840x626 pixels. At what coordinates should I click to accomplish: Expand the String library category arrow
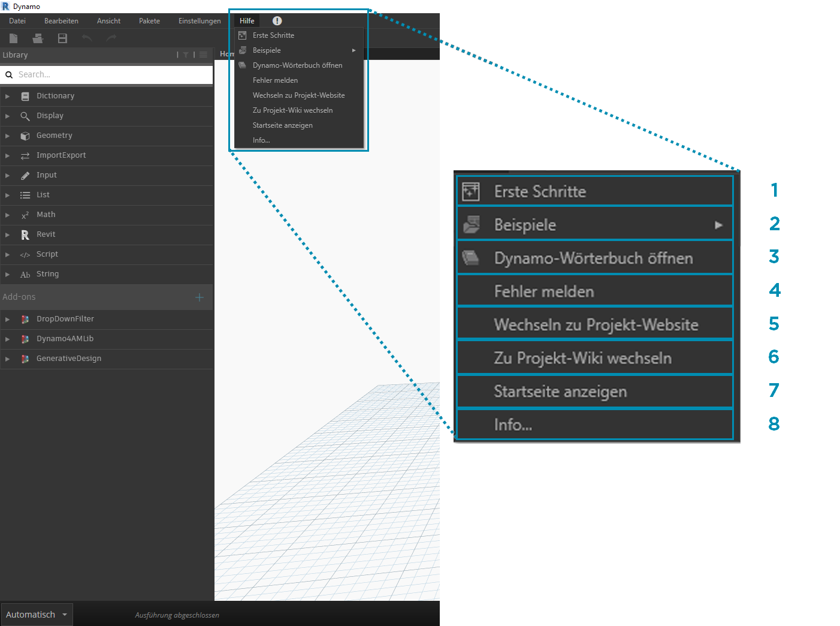[7, 274]
